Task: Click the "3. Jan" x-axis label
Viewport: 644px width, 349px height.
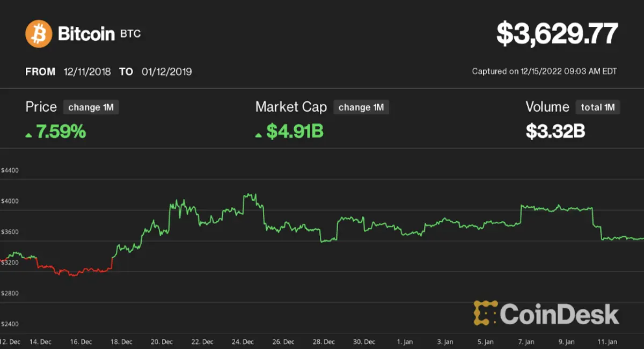Action: coord(445,341)
